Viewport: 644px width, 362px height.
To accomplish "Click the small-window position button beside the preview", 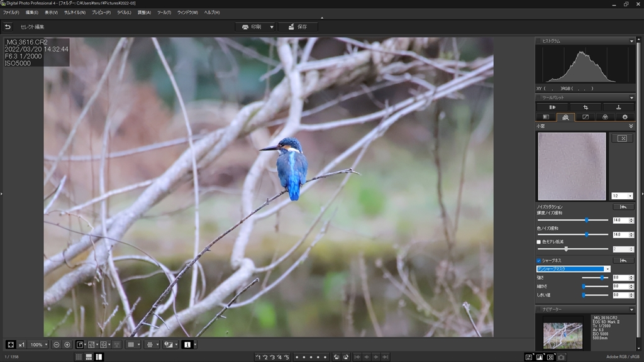I will point(622,138).
